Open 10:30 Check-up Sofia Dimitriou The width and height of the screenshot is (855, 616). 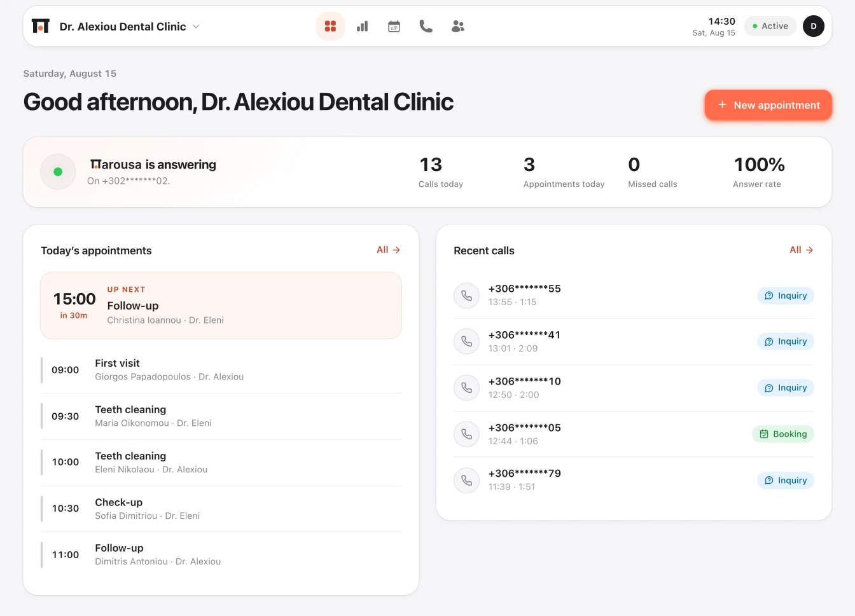221,509
